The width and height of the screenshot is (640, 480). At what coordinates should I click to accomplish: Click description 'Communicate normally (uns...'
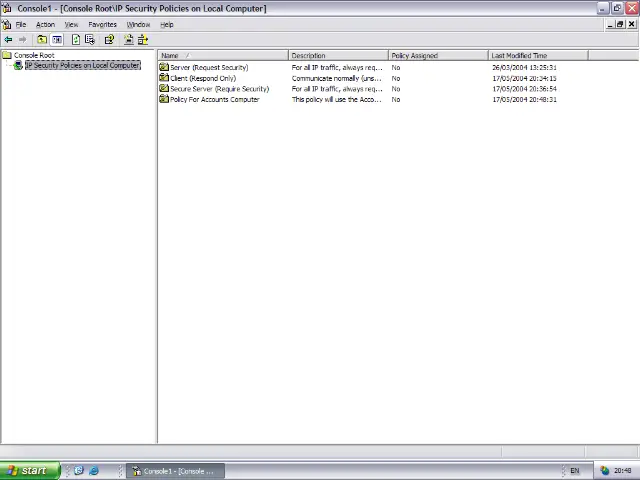(x=337, y=78)
